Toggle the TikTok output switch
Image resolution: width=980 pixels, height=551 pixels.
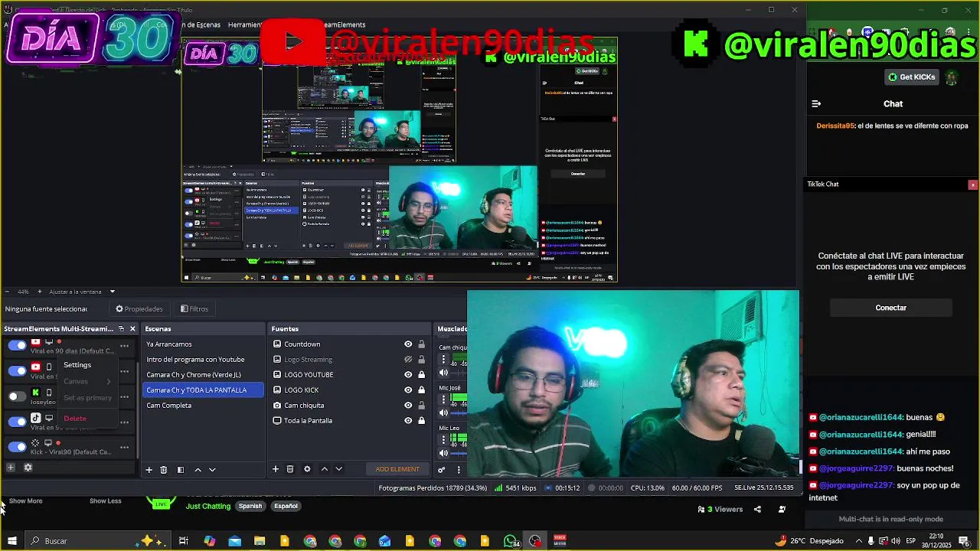(17, 422)
